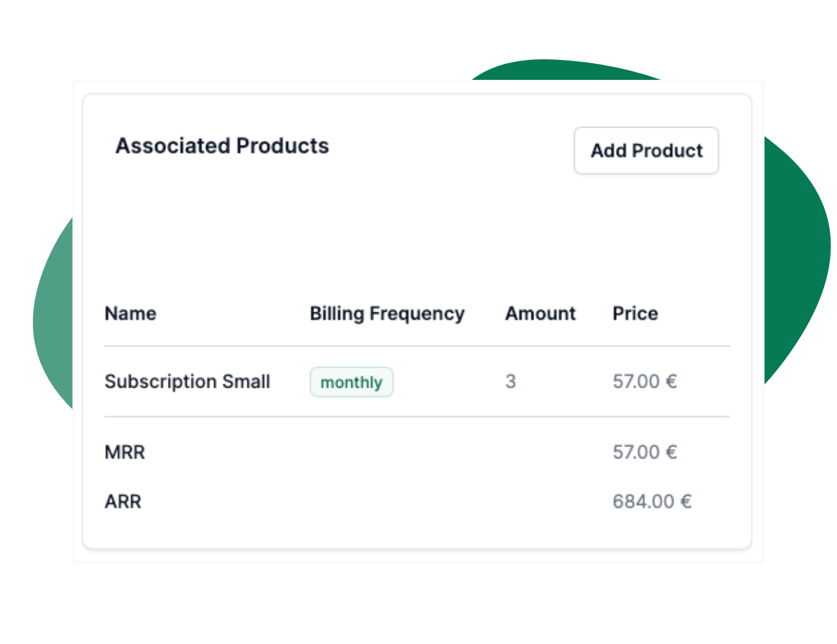Image resolution: width=837 pixels, height=644 pixels.
Task: Click the ARR label
Action: point(123,502)
